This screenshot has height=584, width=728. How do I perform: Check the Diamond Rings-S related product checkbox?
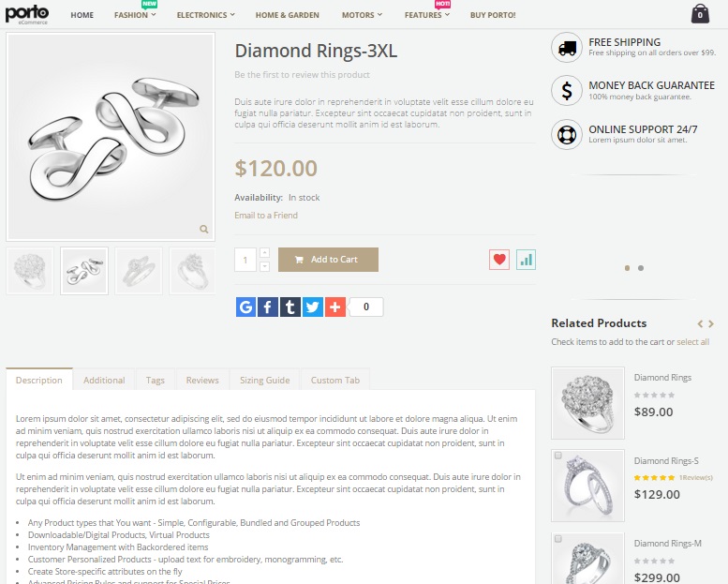coord(558,456)
